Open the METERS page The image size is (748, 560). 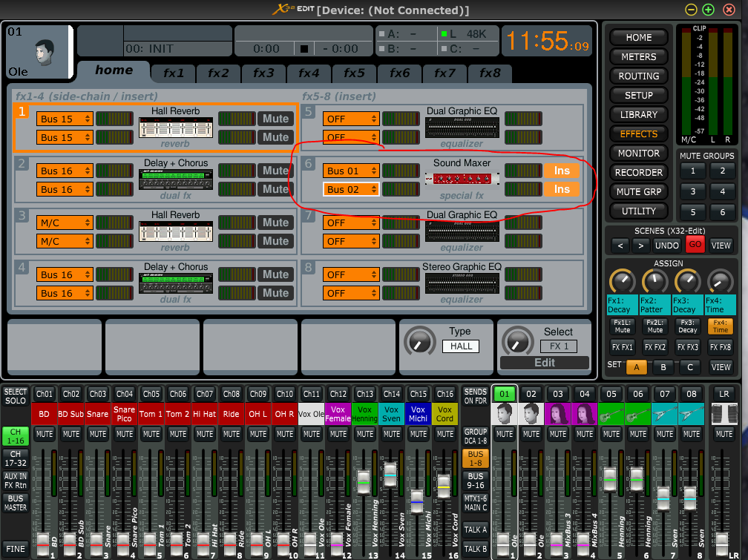coord(638,57)
